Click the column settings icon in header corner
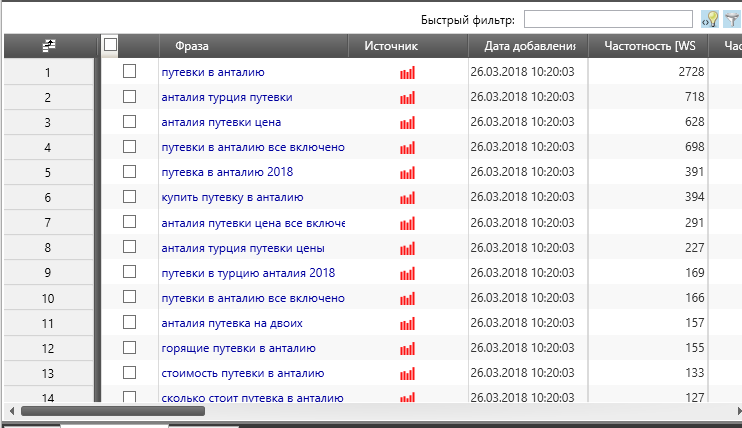Viewport: 742px width, 428px height. 48,45
